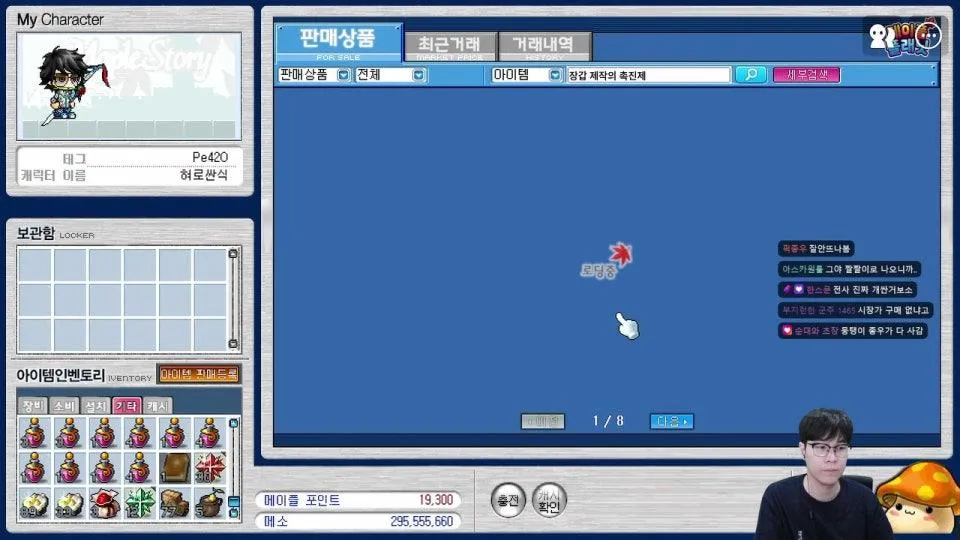Open 세부검색 detailed search
This screenshot has height=540, width=960.
(x=806, y=75)
